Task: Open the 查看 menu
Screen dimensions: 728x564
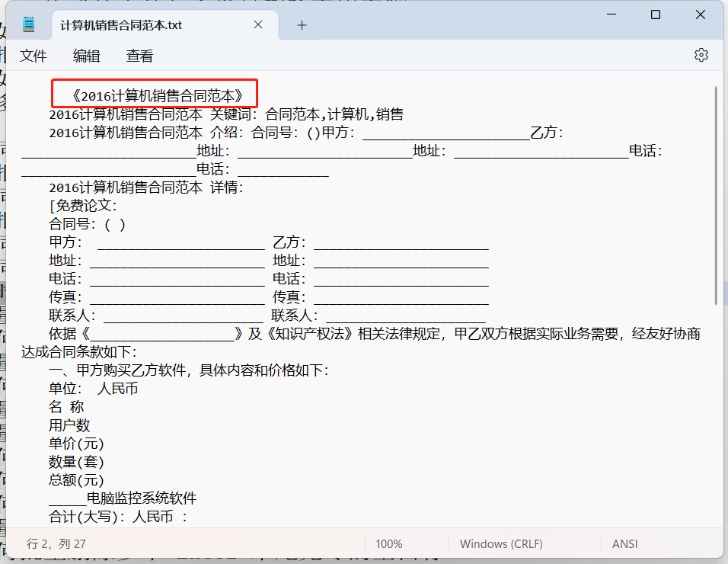Action: tap(139, 56)
